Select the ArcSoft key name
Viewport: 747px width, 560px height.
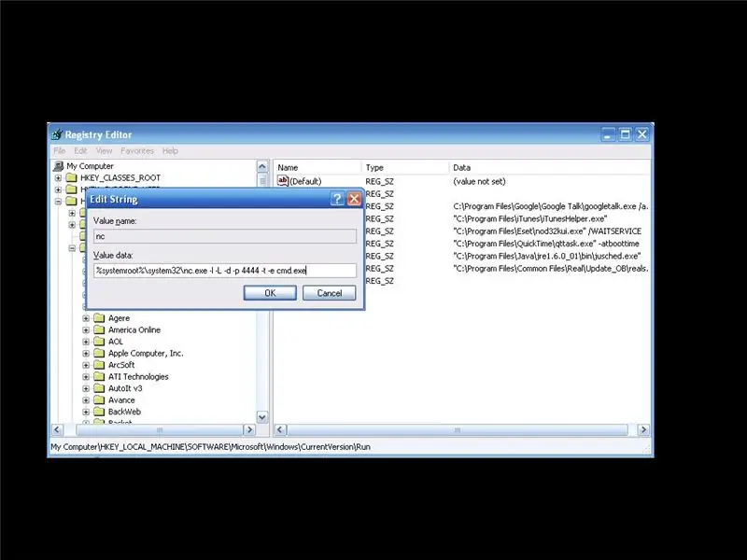coord(121,365)
